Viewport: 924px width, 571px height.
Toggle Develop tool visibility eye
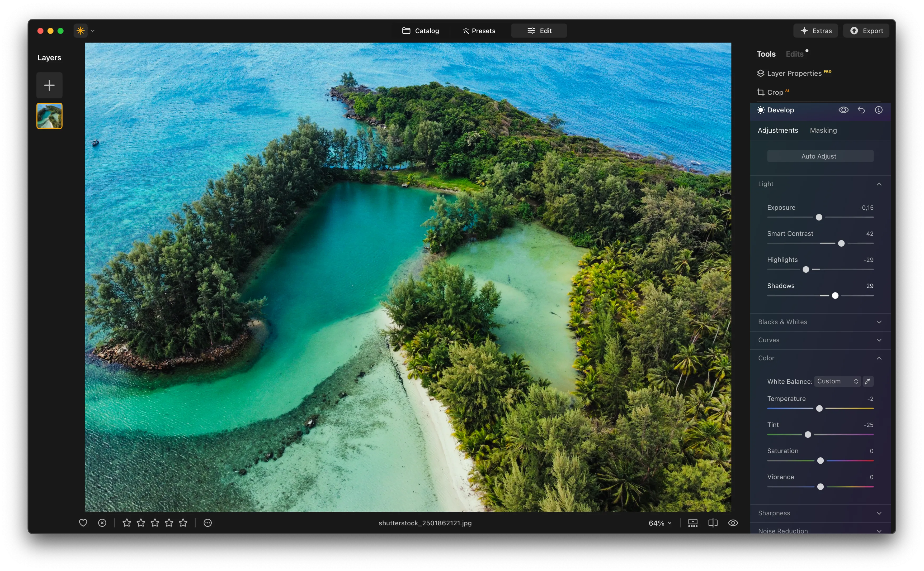click(x=843, y=110)
